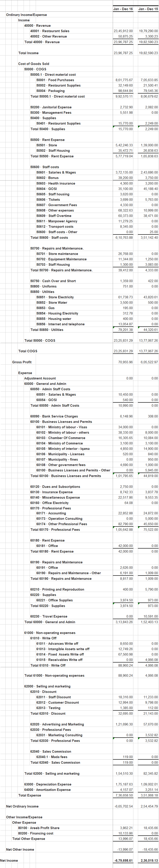Click the Net Other Income row label

(x=20, y=850)
